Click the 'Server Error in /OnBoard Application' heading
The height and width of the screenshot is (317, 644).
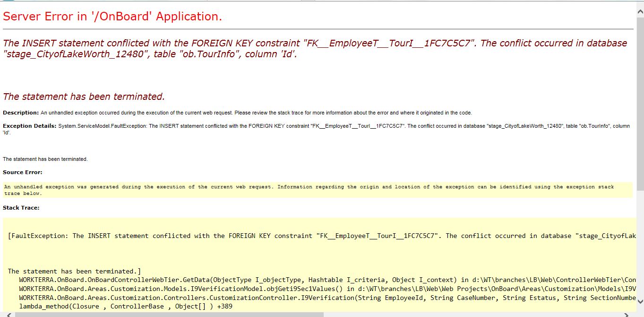pos(112,17)
